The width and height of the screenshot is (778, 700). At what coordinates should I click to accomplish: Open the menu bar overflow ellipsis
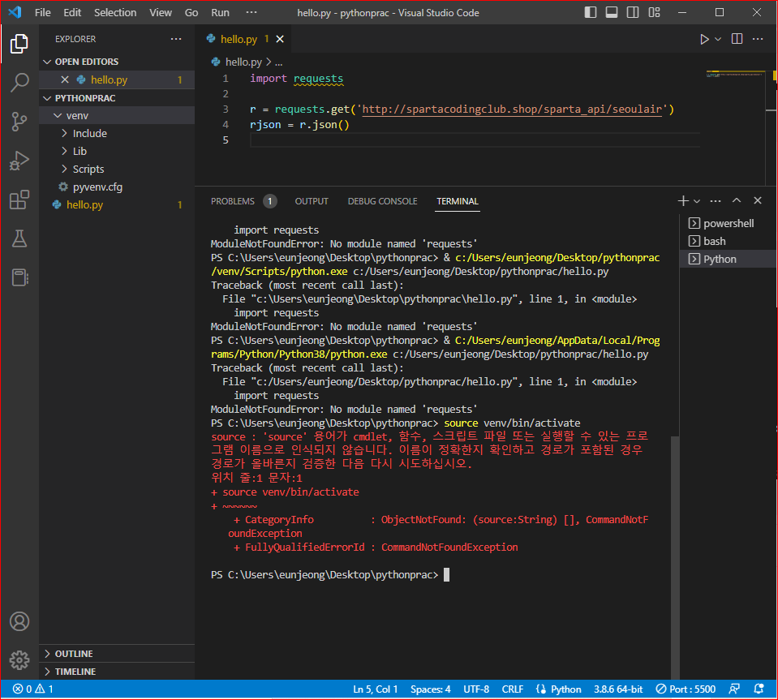pyautogui.click(x=251, y=12)
